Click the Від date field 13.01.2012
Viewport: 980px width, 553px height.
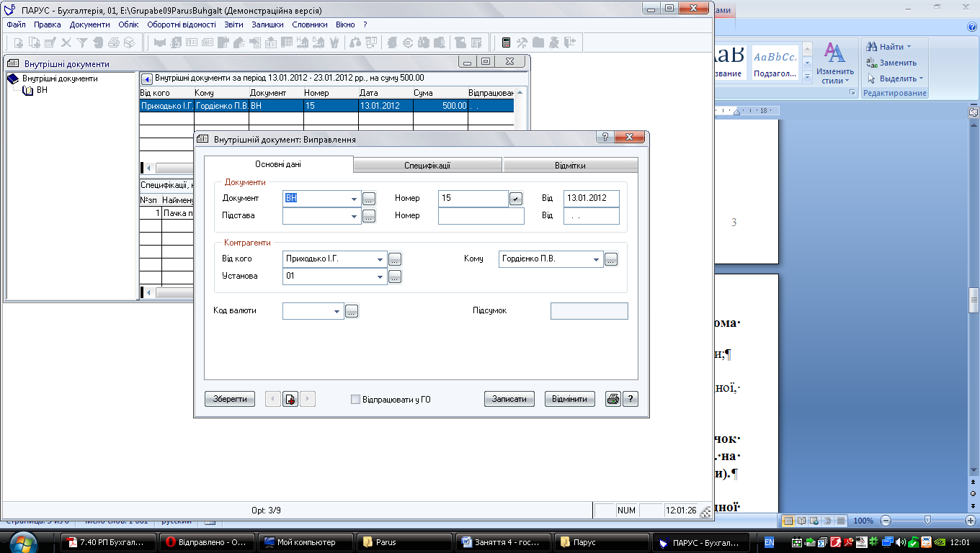[x=592, y=198]
